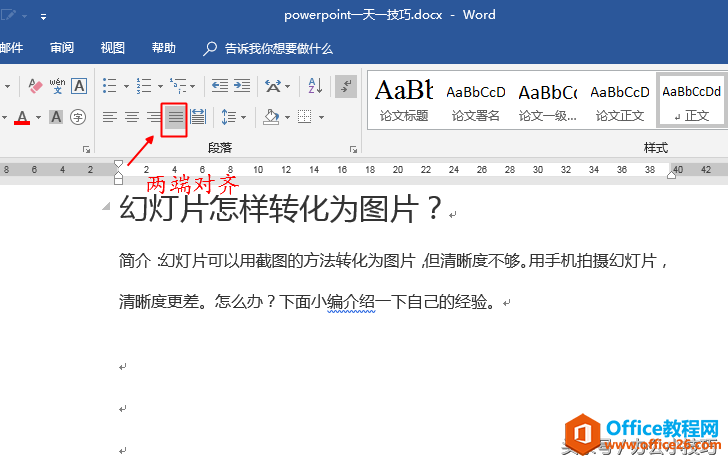Apply the 论文标题 style

[x=404, y=99]
